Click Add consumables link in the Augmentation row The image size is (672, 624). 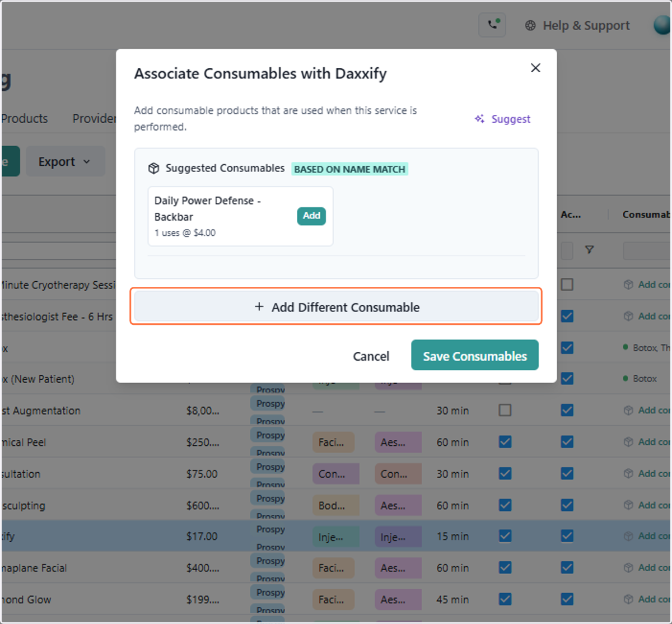click(647, 410)
